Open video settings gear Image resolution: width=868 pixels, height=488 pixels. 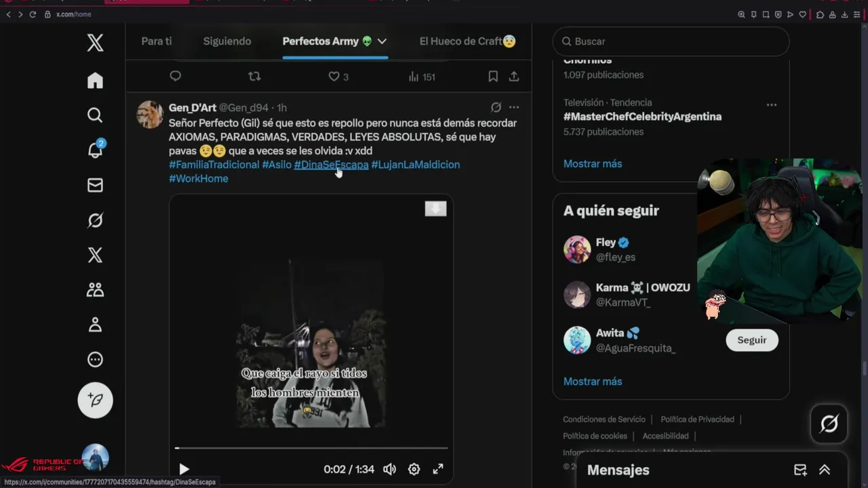(x=414, y=469)
